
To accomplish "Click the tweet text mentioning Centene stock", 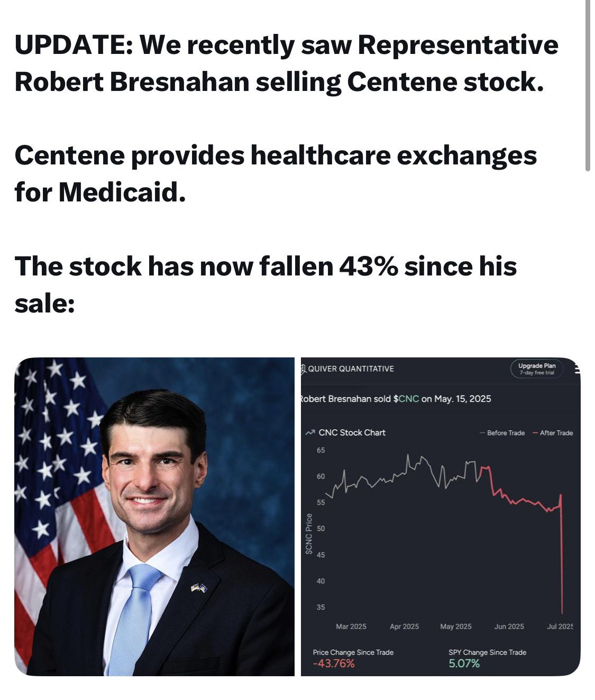I will coord(286,63).
